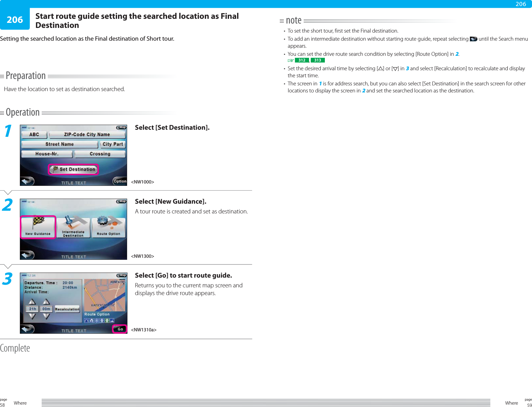
Task: Toggle the blue motorway route option icon
Action: [102, 321]
